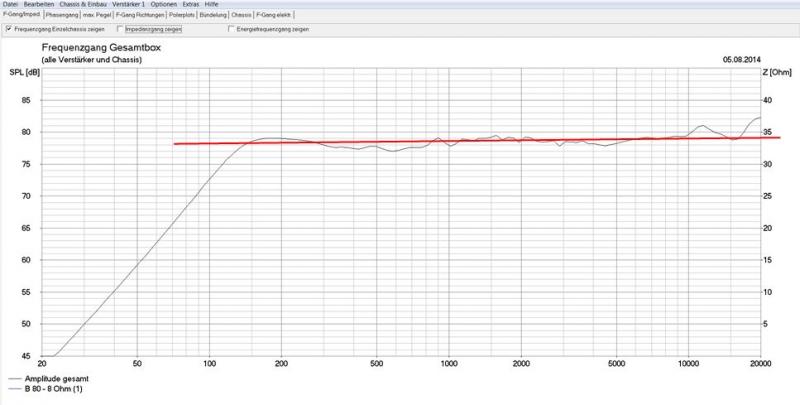Open the Chassis & Einbau menu
800x405 pixels.
point(83,4)
